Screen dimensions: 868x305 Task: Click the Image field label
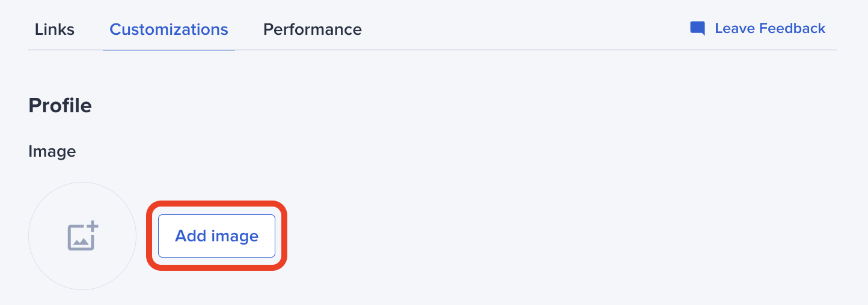click(52, 151)
